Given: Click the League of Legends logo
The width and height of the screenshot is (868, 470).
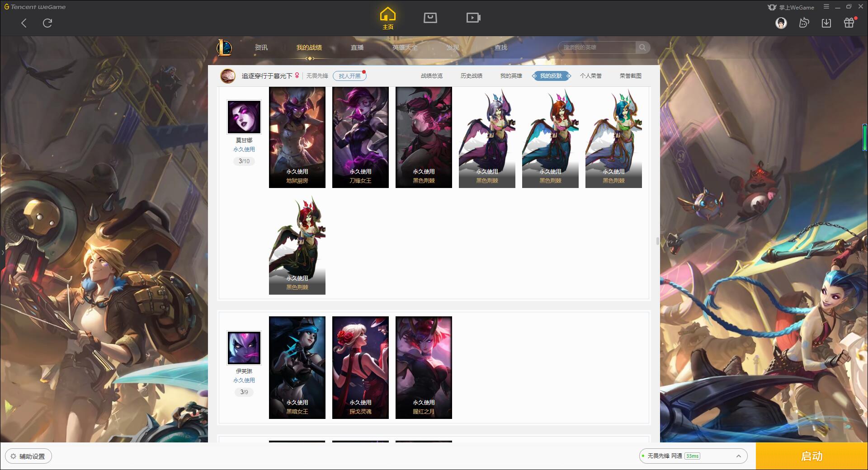Looking at the screenshot, I should 224,47.
